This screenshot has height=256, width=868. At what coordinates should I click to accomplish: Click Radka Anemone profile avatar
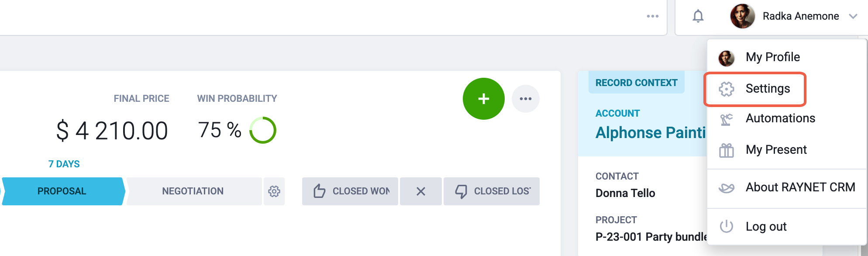tap(742, 16)
